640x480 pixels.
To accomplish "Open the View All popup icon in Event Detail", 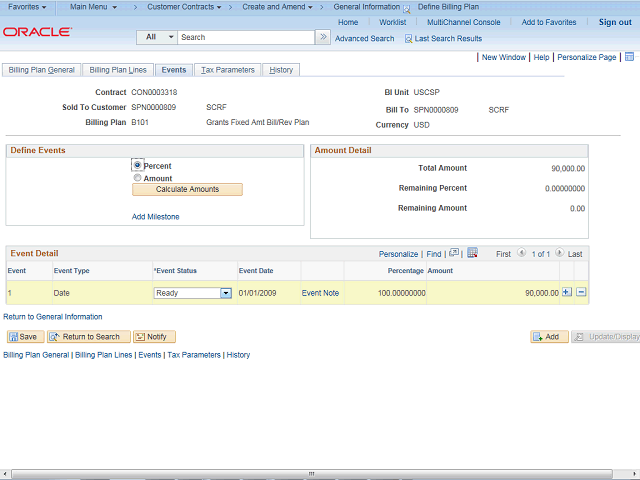I will [x=454, y=253].
